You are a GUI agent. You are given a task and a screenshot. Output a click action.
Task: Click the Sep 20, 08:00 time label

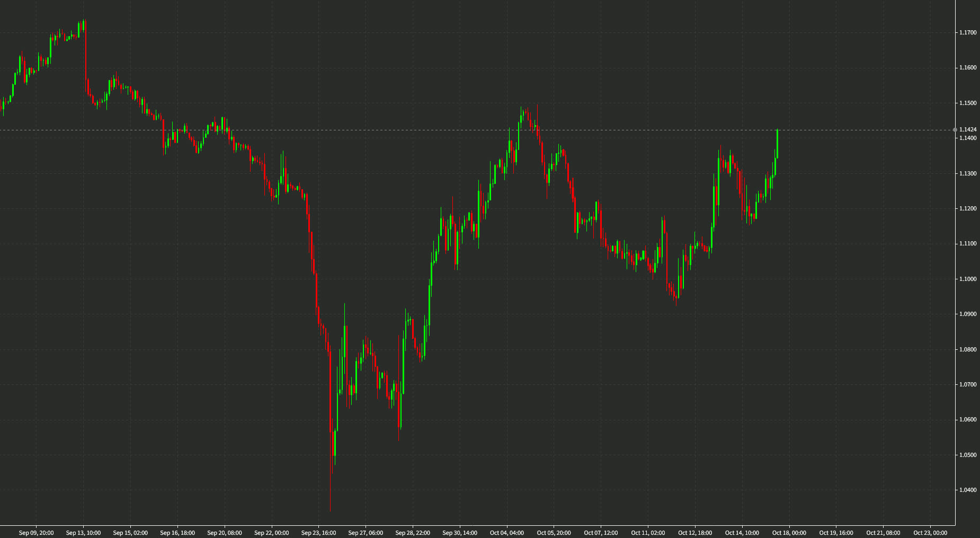coord(225,533)
